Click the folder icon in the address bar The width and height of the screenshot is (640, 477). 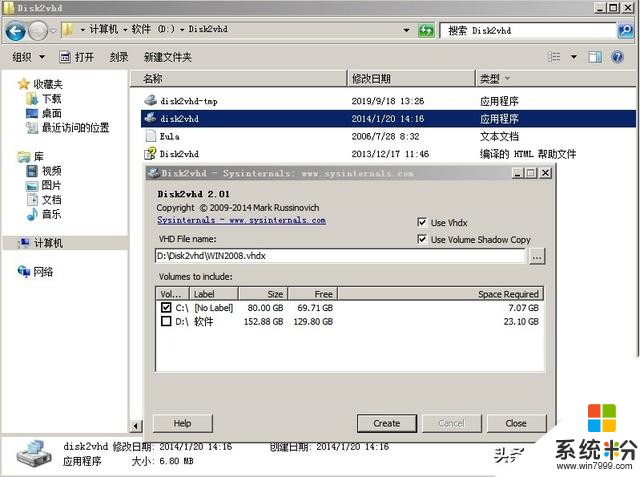68,29
